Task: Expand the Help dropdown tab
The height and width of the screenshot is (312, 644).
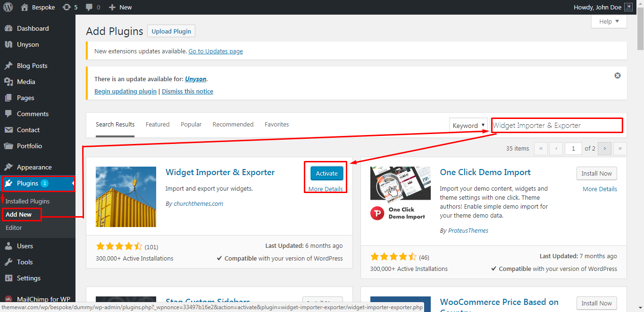Action: 609,21
